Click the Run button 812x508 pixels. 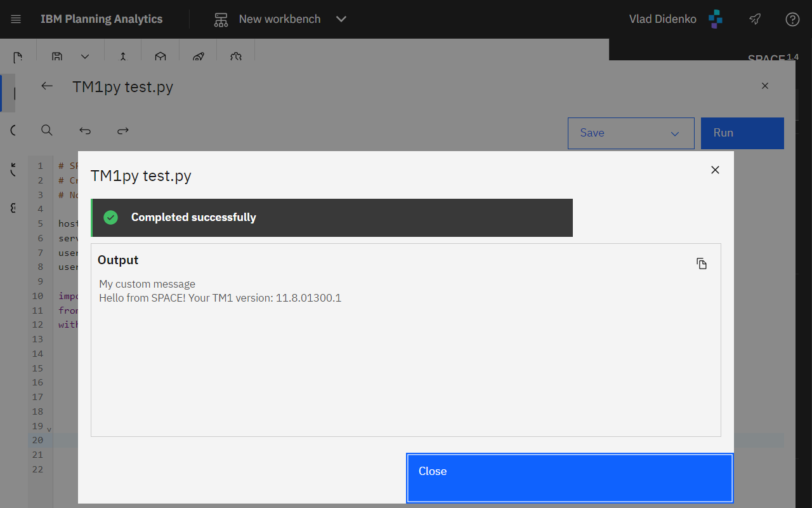tap(742, 133)
